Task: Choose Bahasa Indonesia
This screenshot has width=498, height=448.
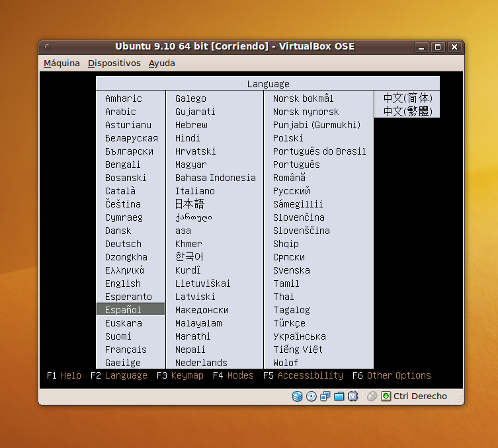Action: coord(216,178)
